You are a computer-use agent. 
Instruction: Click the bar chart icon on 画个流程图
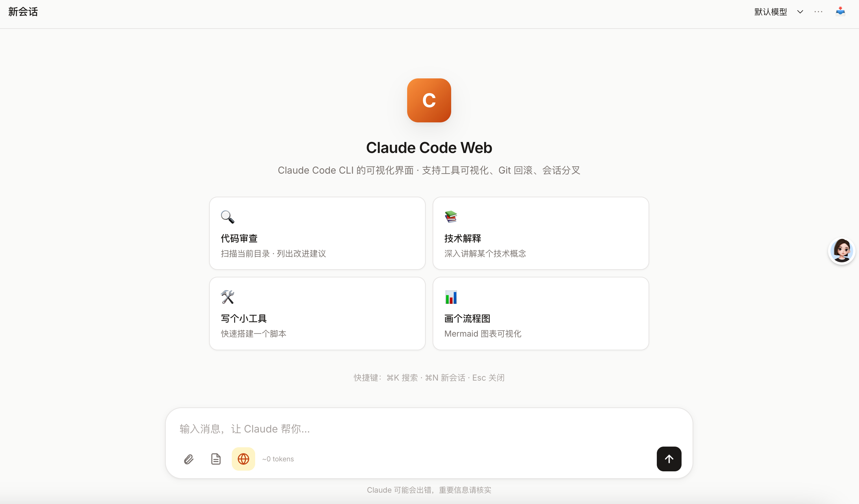(451, 297)
